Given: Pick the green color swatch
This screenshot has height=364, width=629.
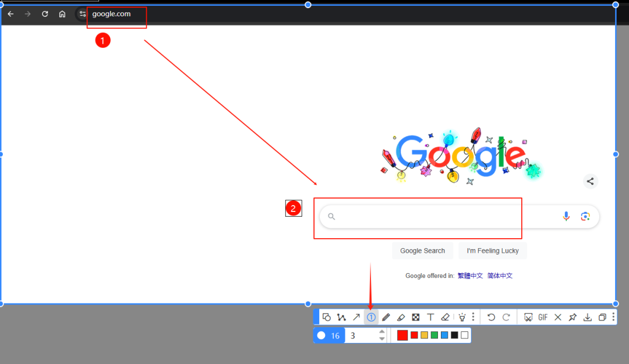Looking at the screenshot, I should pos(434,335).
